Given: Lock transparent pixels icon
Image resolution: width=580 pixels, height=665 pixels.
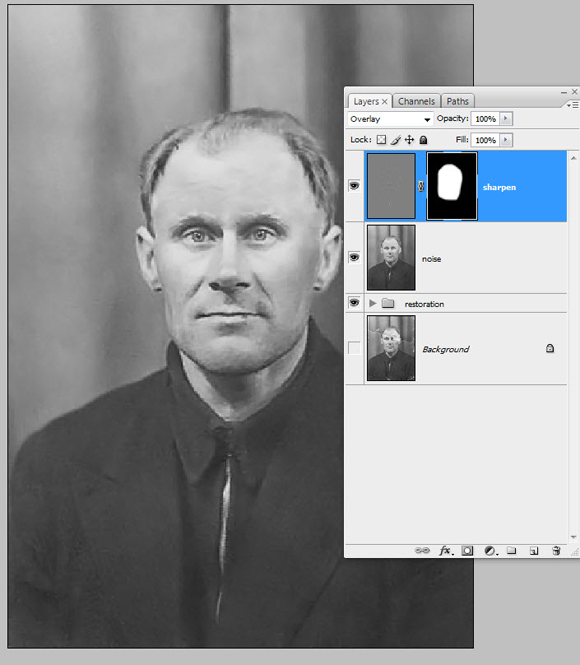Looking at the screenshot, I should (x=381, y=140).
